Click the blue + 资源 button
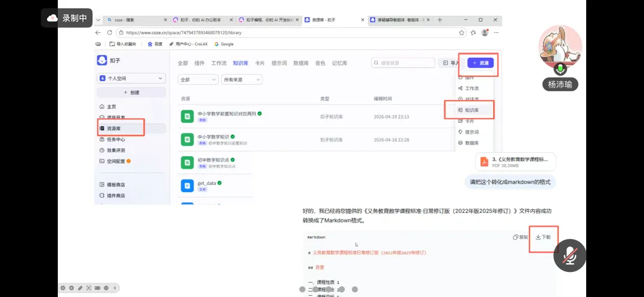This screenshot has width=644, height=297. pos(481,63)
